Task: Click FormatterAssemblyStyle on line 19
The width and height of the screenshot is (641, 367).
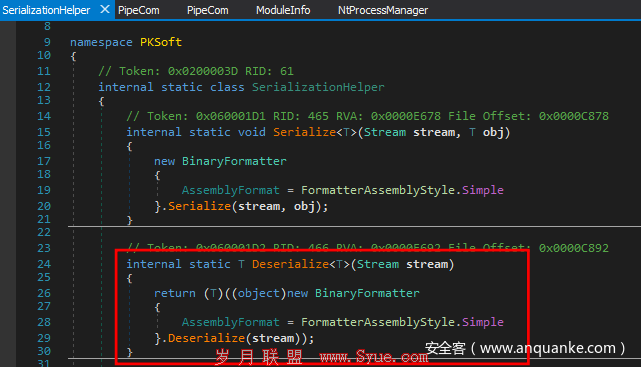Action: pyautogui.click(x=378, y=190)
